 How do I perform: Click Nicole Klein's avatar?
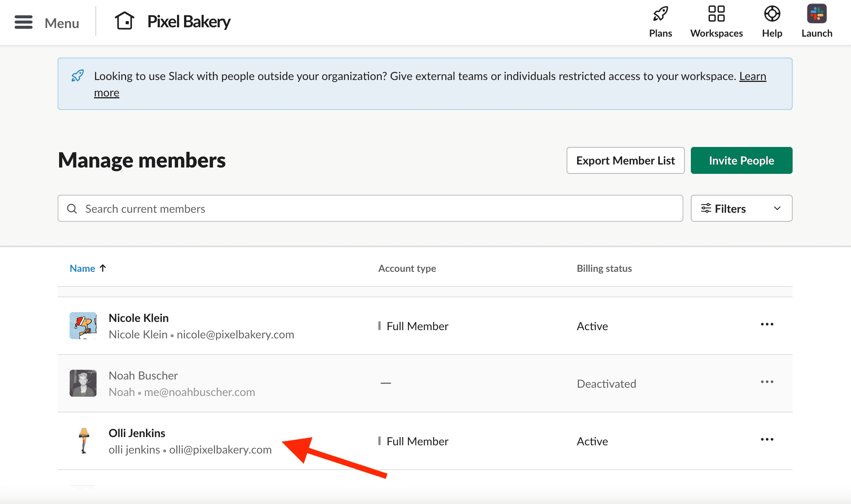click(x=83, y=326)
